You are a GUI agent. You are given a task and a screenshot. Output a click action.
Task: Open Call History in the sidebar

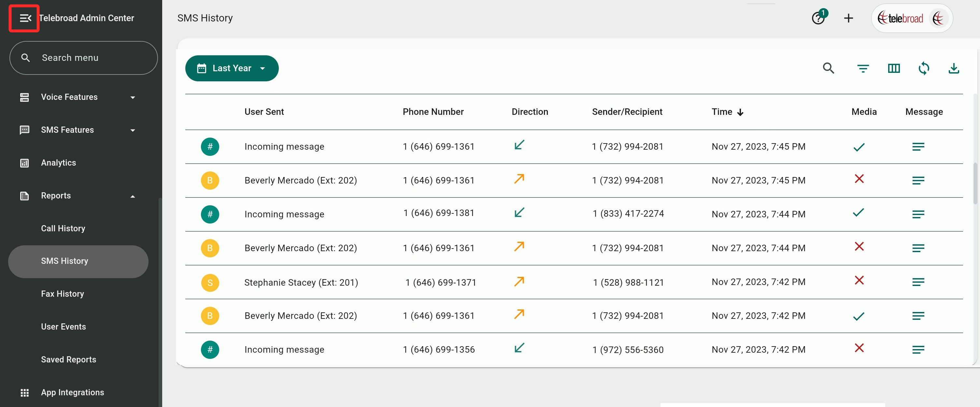click(63, 228)
